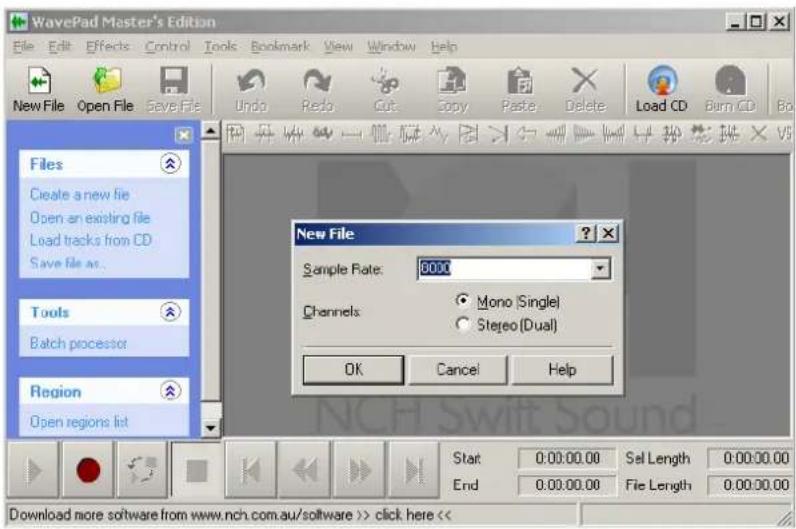The width and height of the screenshot is (796, 529).
Task: Click the New File toolbar icon
Action: pyautogui.click(x=39, y=81)
